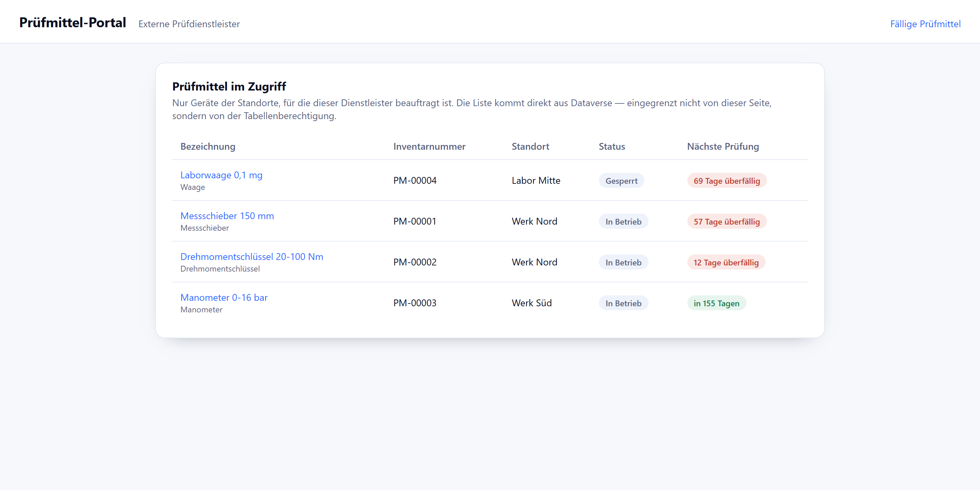Click the Werk Süd location cell

[x=532, y=303]
